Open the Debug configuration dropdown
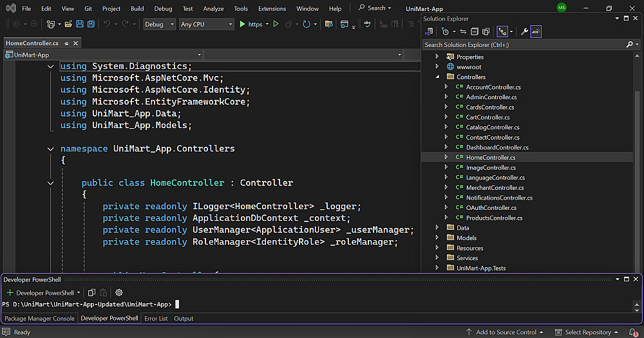Screen dimensions: 644x338 click(x=159, y=24)
